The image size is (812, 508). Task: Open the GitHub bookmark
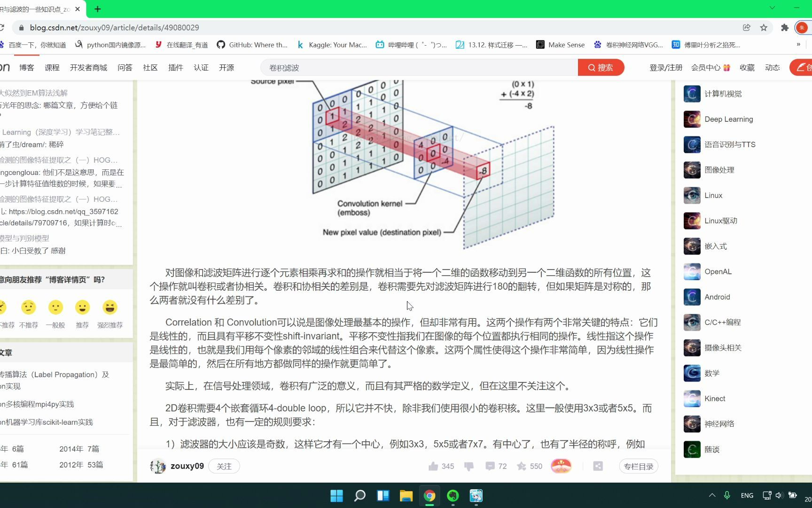252,45
